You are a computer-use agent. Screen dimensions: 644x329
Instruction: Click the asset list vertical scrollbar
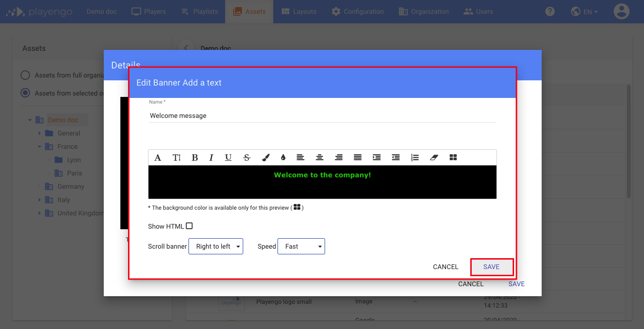tap(629, 142)
